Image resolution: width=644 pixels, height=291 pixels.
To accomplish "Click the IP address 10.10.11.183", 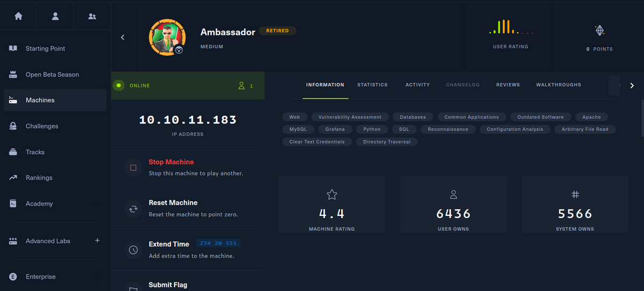I will tap(187, 120).
